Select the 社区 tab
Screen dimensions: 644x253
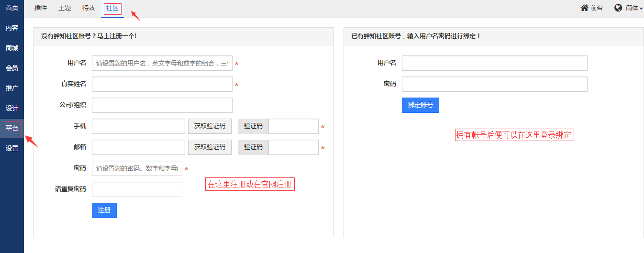click(x=112, y=8)
